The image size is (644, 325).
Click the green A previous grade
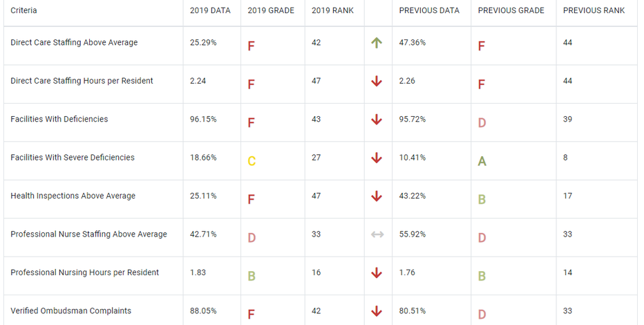(482, 161)
